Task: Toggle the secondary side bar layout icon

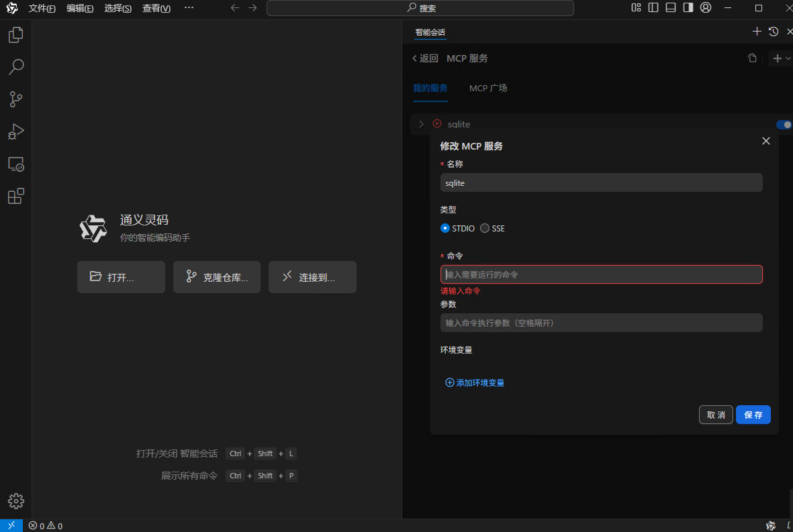Action: (688, 7)
